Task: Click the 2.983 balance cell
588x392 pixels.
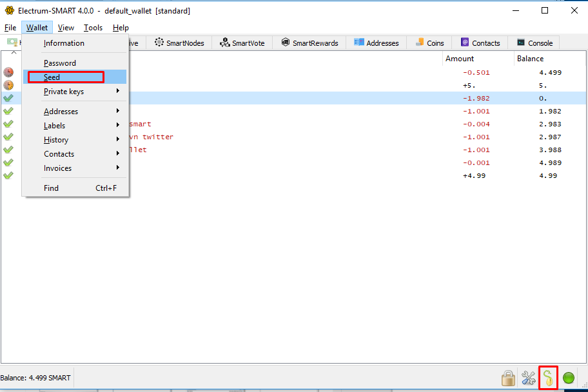Action: click(x=550, y=124)
